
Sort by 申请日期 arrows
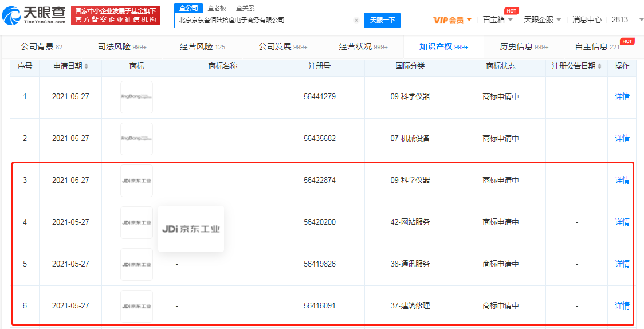click(x=87, y=66)
